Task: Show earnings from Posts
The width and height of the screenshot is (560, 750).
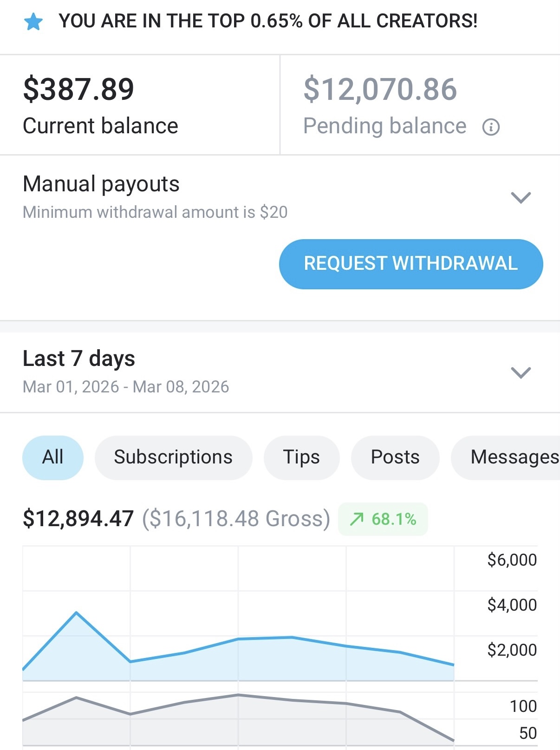Action: (395, 457)
